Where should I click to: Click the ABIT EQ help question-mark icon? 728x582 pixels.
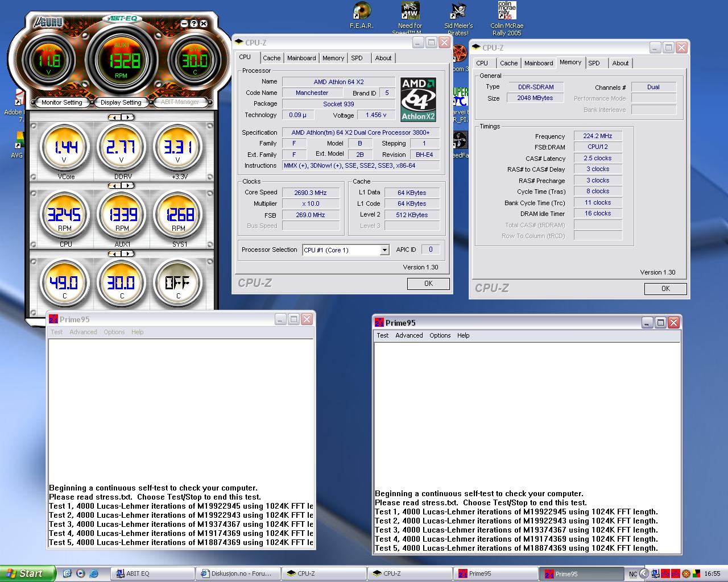click(193, 24)
